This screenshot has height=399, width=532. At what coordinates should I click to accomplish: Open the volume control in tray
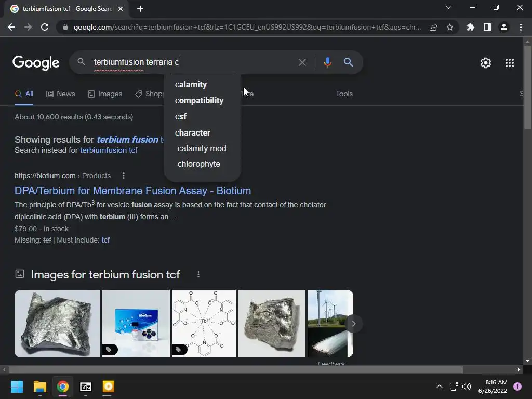click(467, 387)
